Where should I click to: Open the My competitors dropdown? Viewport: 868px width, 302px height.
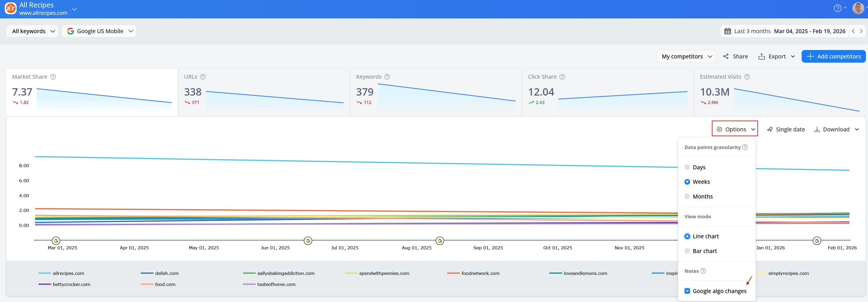(686, 56)
